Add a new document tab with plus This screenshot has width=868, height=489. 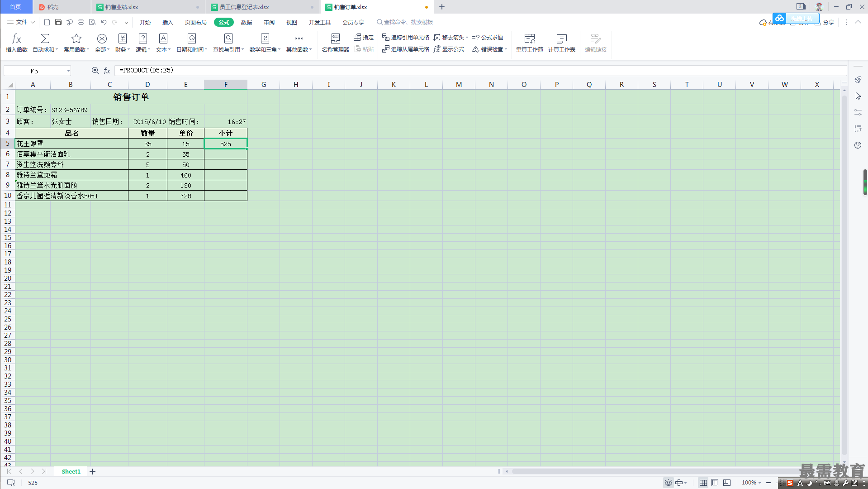coord(442,7)
